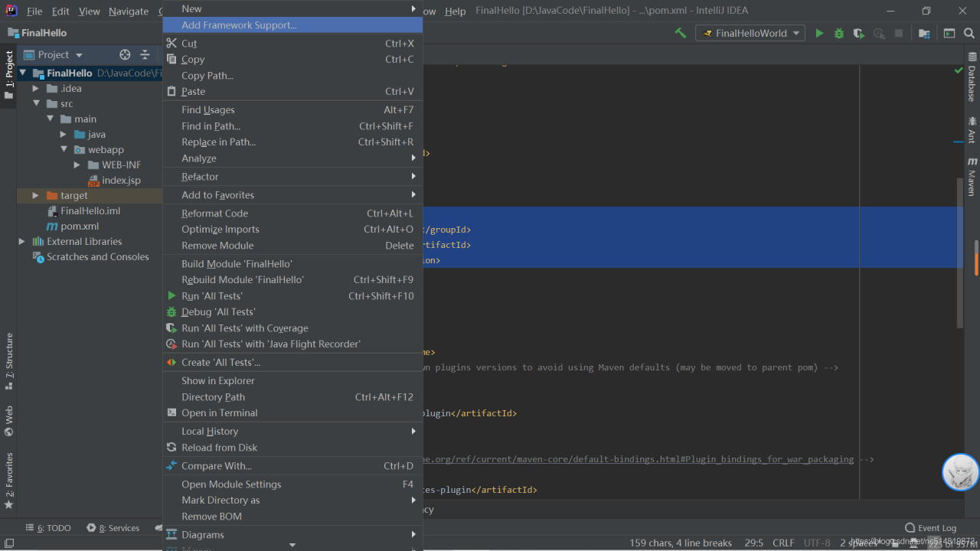Collapse the webapp folder
This screenshot has height=551, width=980.
64,149
